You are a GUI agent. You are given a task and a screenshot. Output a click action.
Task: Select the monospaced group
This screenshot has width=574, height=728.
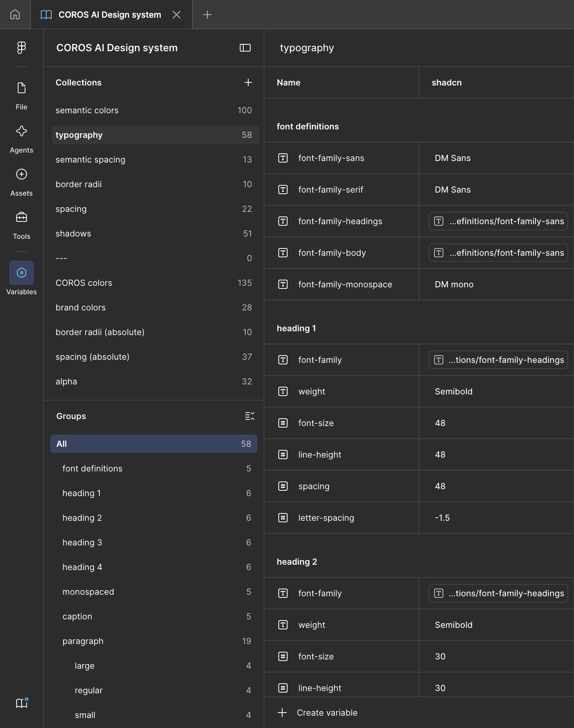click(154, 592)
